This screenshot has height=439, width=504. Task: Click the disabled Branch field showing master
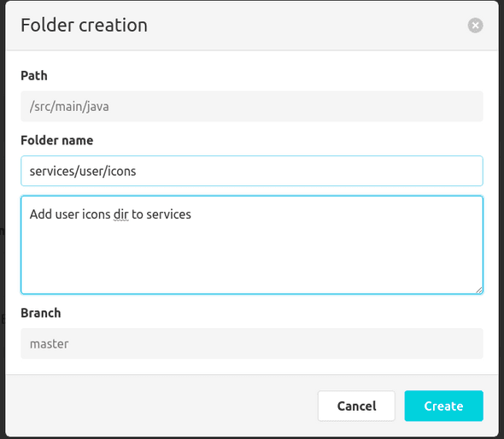[x=252, y=343]
